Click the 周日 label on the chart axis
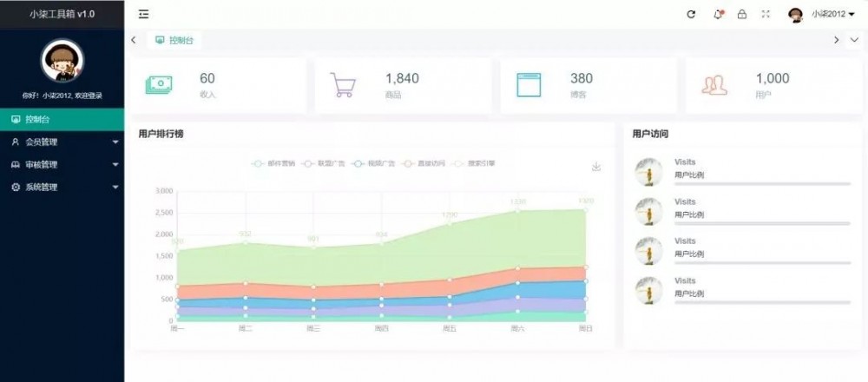Image resolution: width=868 pixels, height=382 pixels. [x=586, y=329]
